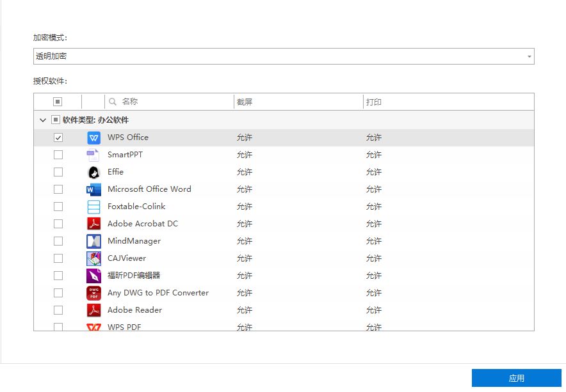The width and height of the screenshot is (566, 392).
Task: Click the 截屏 允许 cell for SmartPPT
Action: (x=245, y=155)
